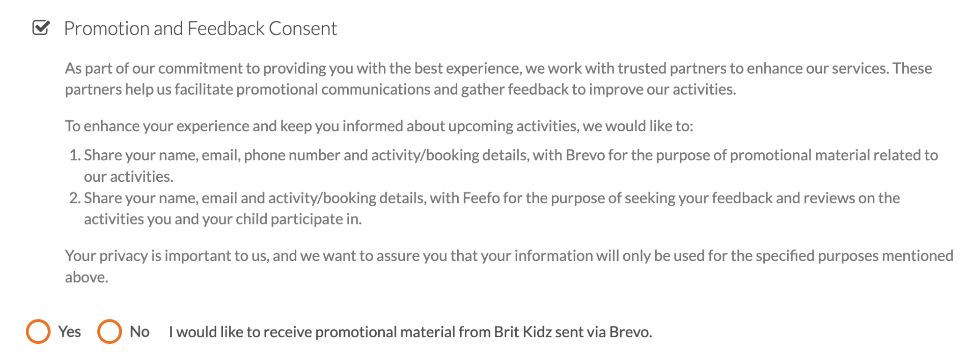Click the paragraph starting 'As part of our commitment'
This screenshot has height=357, width=980.
point(498,79)
